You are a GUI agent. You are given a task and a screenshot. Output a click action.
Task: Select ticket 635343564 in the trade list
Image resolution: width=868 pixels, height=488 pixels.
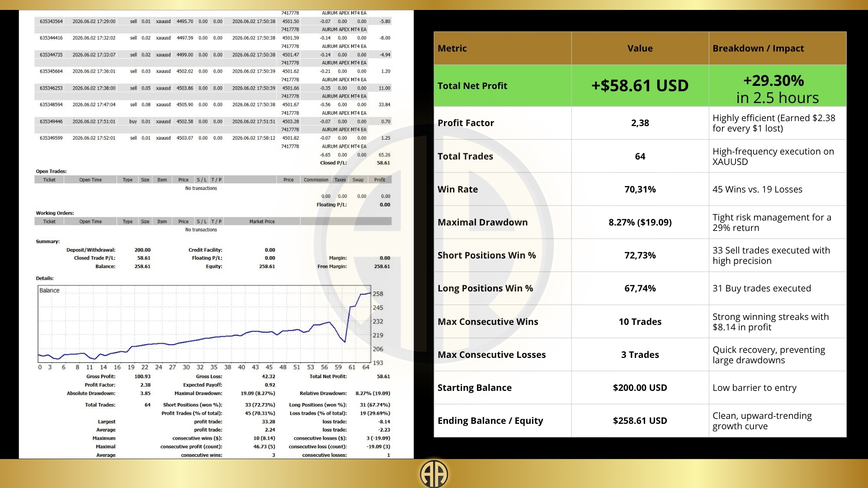point(51,21)
